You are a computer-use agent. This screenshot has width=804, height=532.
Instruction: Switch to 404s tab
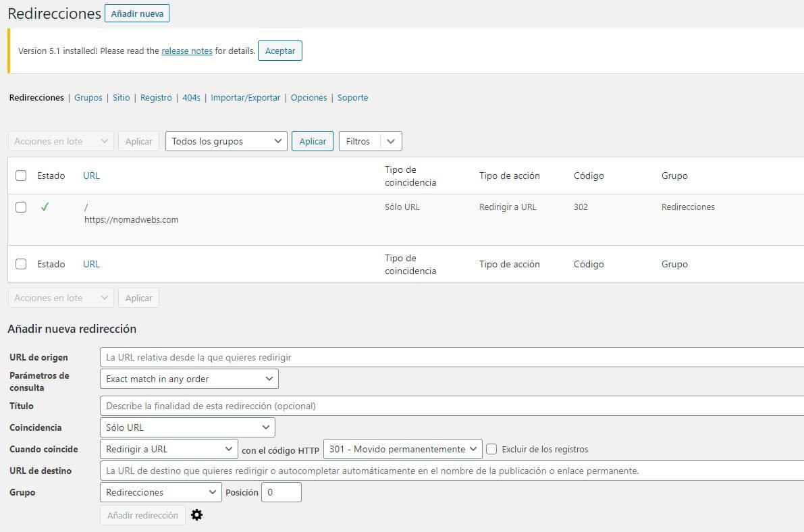pos(191,97)
